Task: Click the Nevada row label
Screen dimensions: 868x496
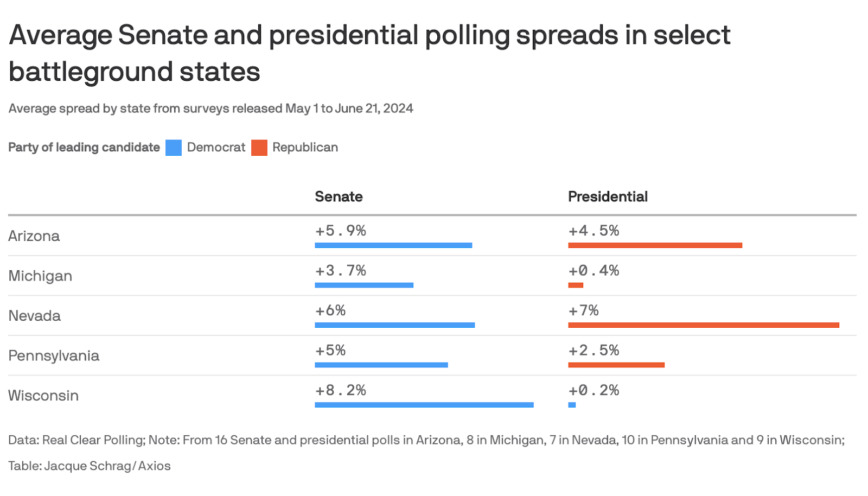Action: click(34, 316)
